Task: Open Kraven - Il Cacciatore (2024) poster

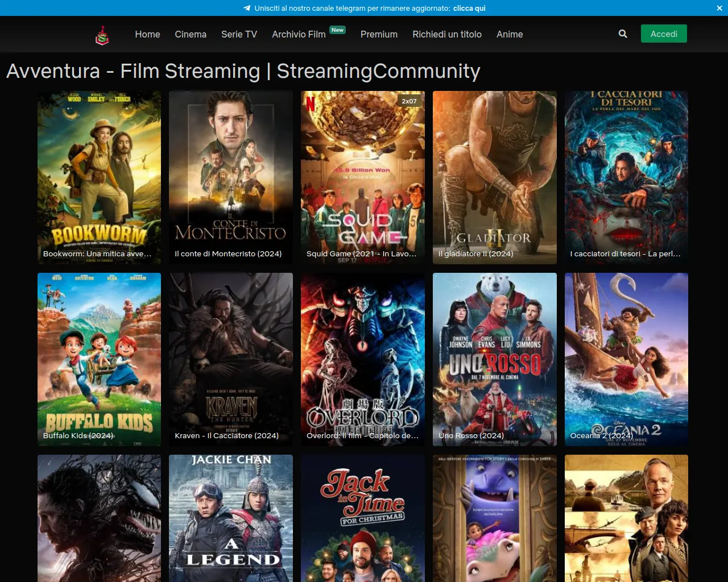Action: [230, 359]
